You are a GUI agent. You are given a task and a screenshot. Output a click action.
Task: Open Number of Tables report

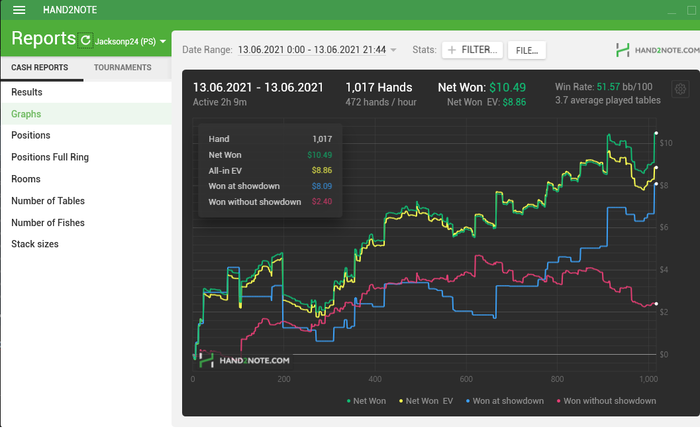pyautogui.click(x=86, y=201)
